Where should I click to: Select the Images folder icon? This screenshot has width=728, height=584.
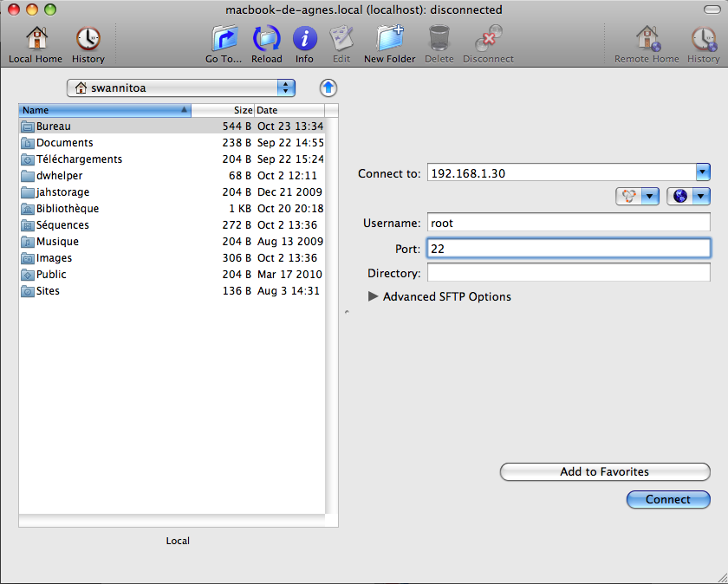tap(28, 258)
